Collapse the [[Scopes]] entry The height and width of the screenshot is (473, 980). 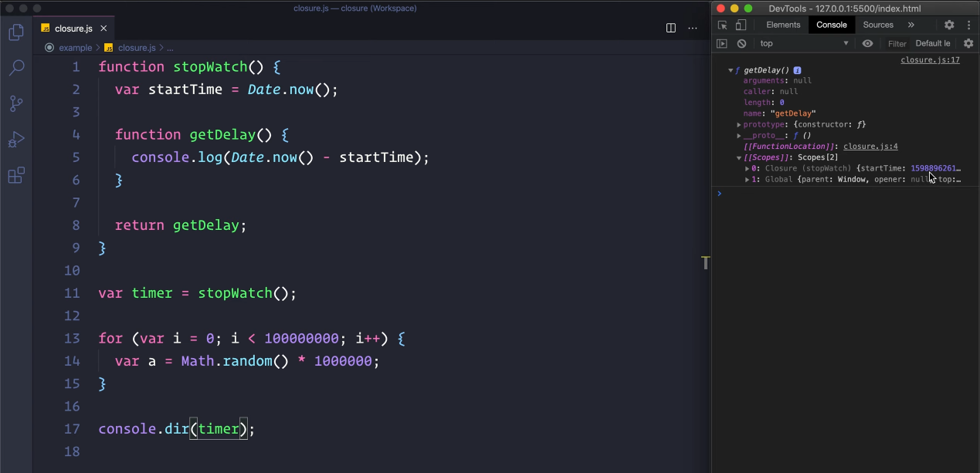point(739,157)
